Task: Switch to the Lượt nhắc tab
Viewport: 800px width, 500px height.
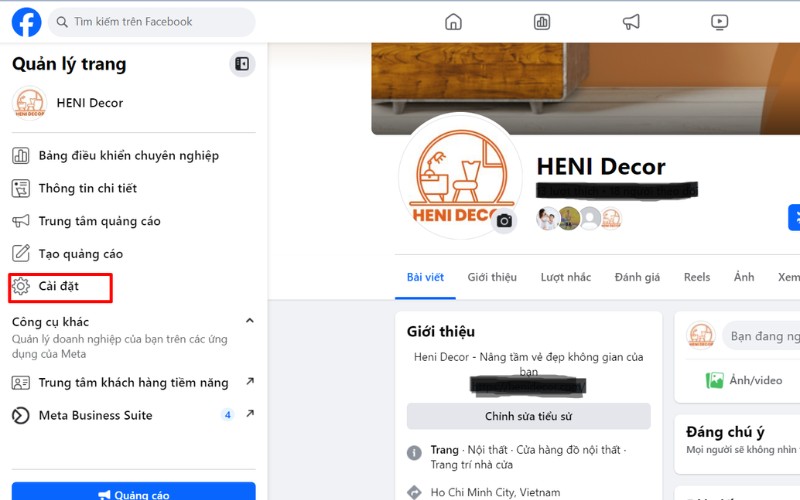Action: [x=566, y=278]
